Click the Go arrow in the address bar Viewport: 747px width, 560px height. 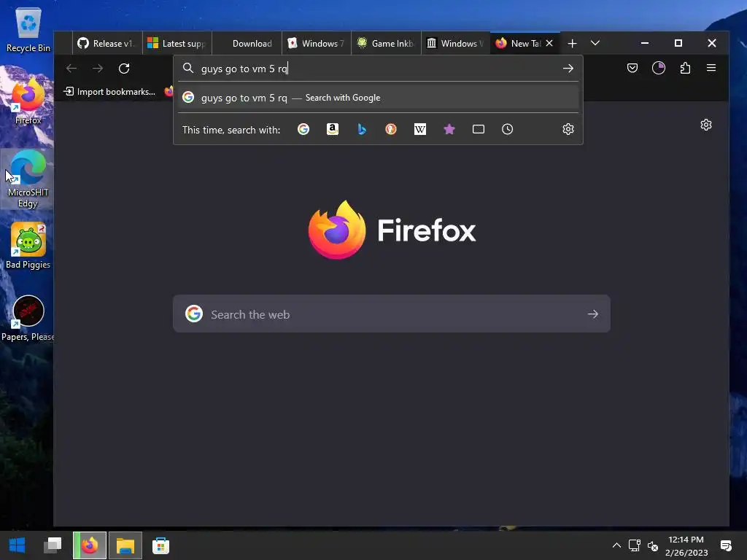[x=568, y=69]
